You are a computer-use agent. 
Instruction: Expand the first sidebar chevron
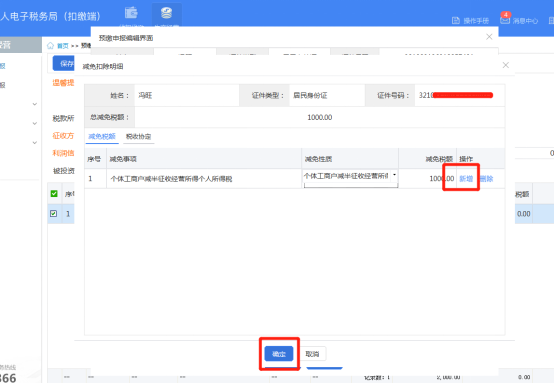(35, 104)
